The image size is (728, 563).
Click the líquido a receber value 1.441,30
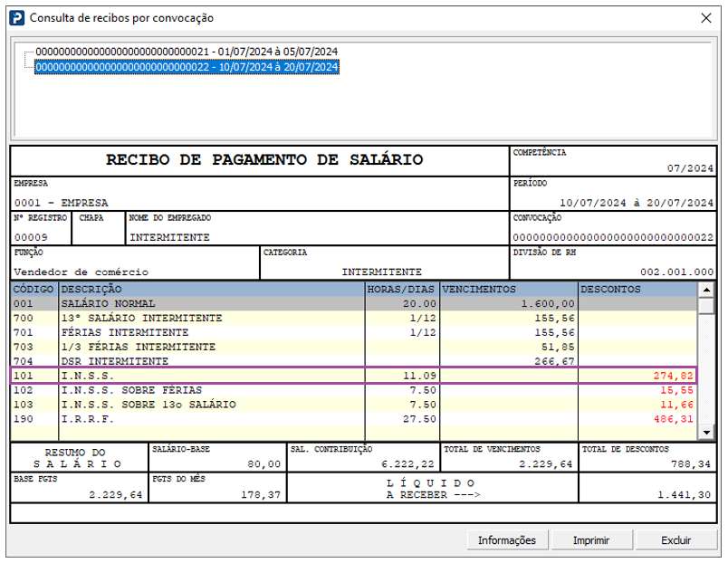tap(684, 495)
